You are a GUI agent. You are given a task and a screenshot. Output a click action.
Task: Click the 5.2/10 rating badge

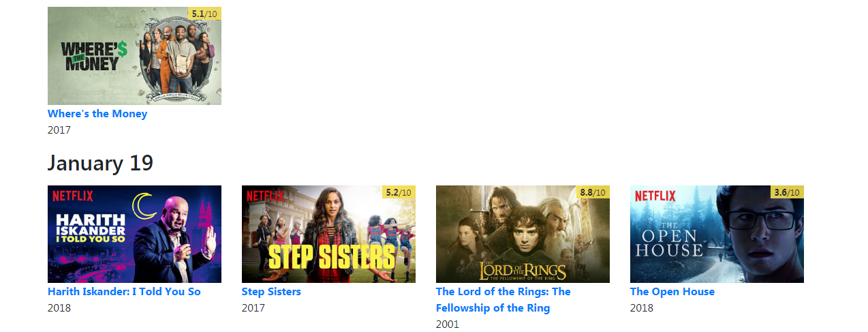(399, 192)
